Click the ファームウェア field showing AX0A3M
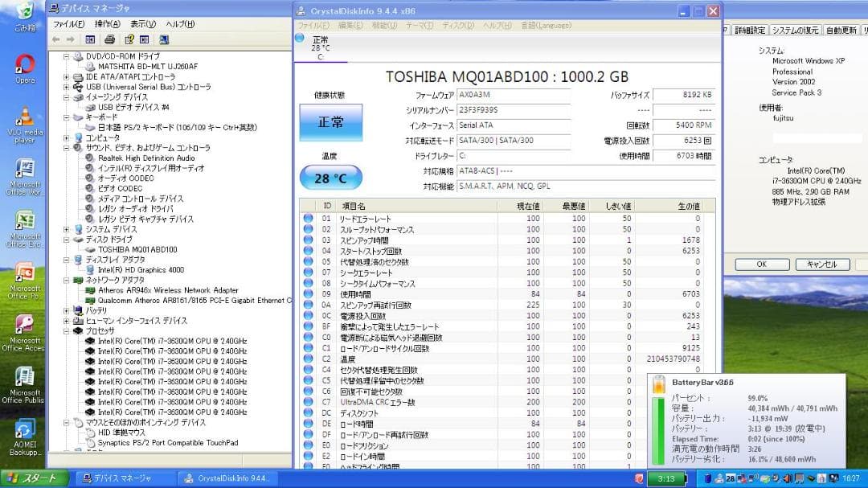Screen dimensions: 868x488 pos(514,96)
